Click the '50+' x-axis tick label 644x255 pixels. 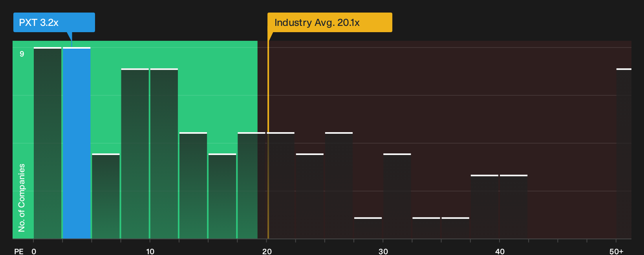point(617,251)
